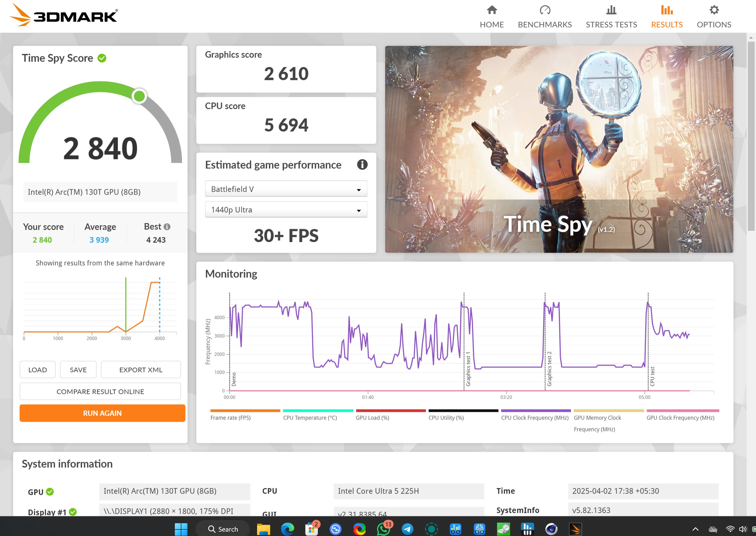756x536 pixels.
Task: Go to the HOME tab
Action: (x=491, y=17)
